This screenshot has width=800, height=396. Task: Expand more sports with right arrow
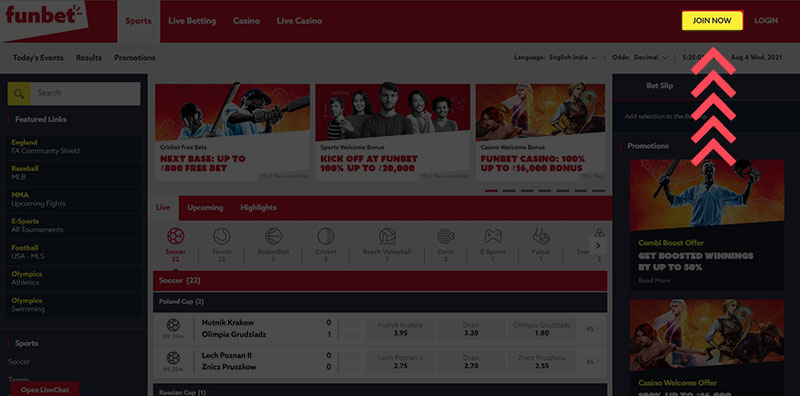(598, 245)
